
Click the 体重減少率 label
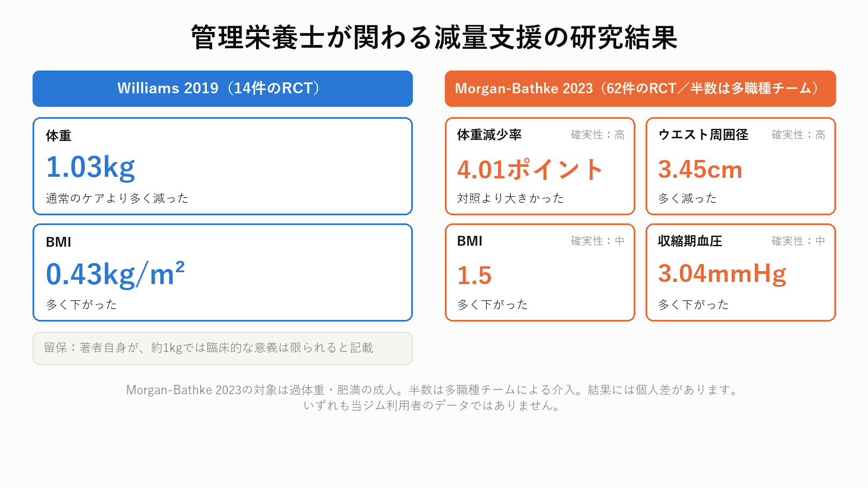click(x=489, y=134)
